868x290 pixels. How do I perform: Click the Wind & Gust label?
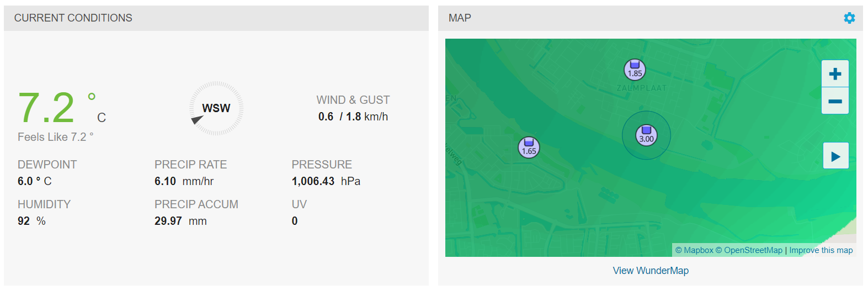(353, 100)
